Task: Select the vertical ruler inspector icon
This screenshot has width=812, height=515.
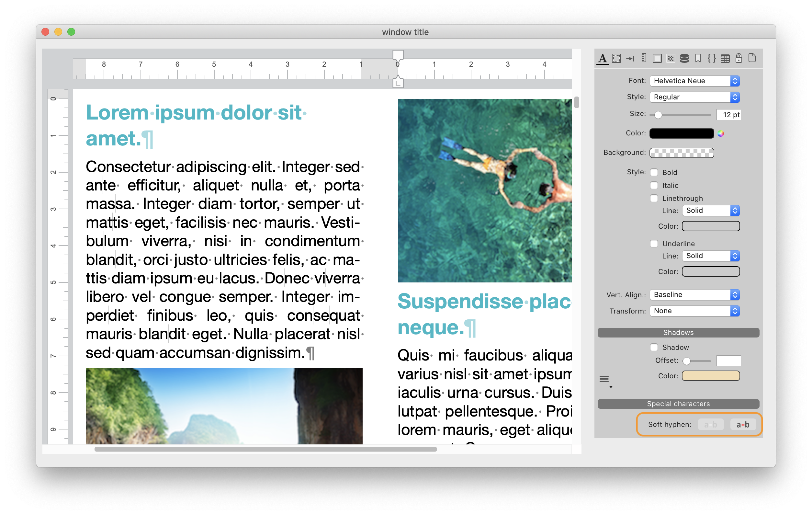Action: (x=644, y=58)
